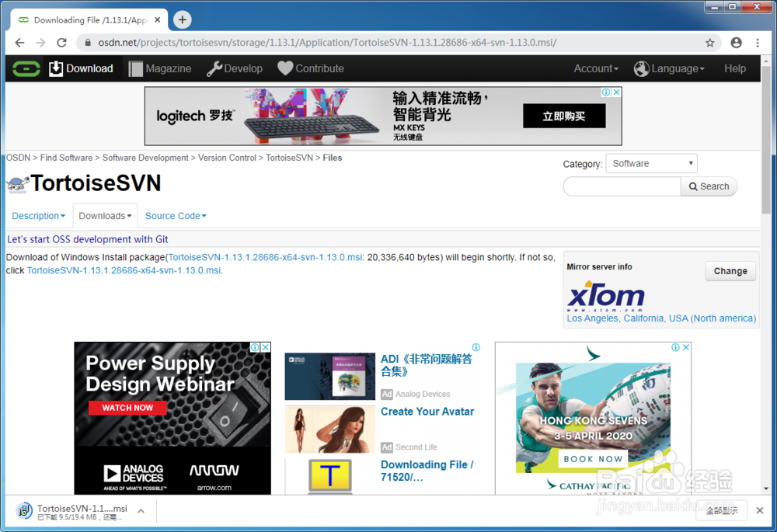This screenshot has height=532, width=777.
Task: Open the Account dropdown
Action: click(596, 68)
